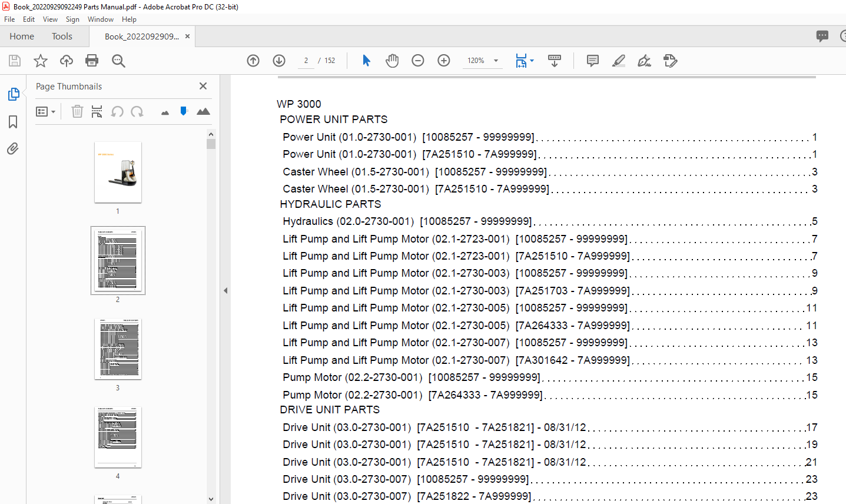Select the page 1 thumbnail

(118, 172)
